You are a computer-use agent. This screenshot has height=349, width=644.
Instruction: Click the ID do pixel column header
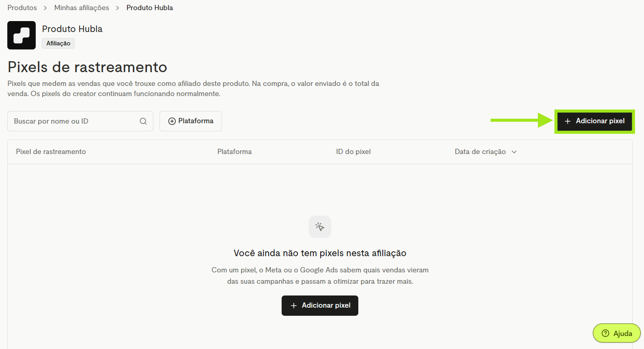[353, 152]
